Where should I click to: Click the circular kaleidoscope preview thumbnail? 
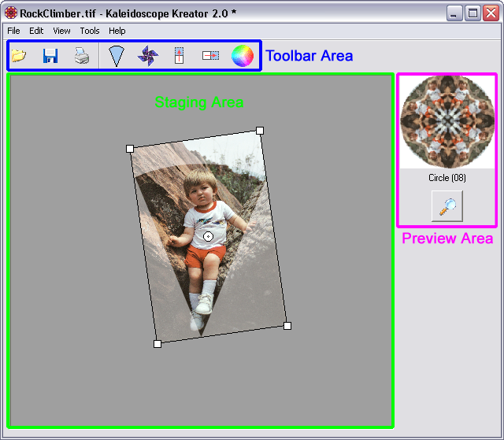[x=447, y=122]
